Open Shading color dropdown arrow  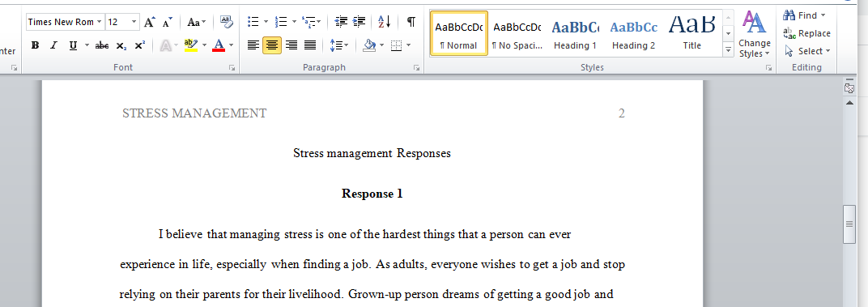tap(382, 45)
